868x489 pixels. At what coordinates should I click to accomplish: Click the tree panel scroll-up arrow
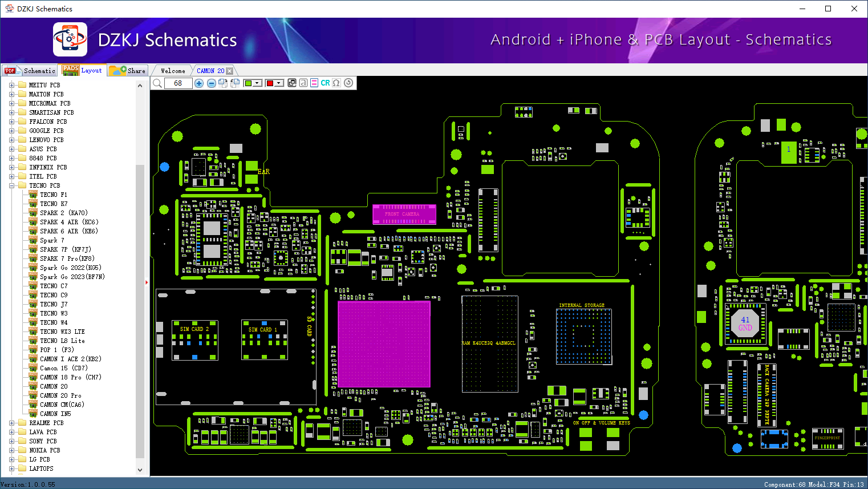(x=140, y=86)
